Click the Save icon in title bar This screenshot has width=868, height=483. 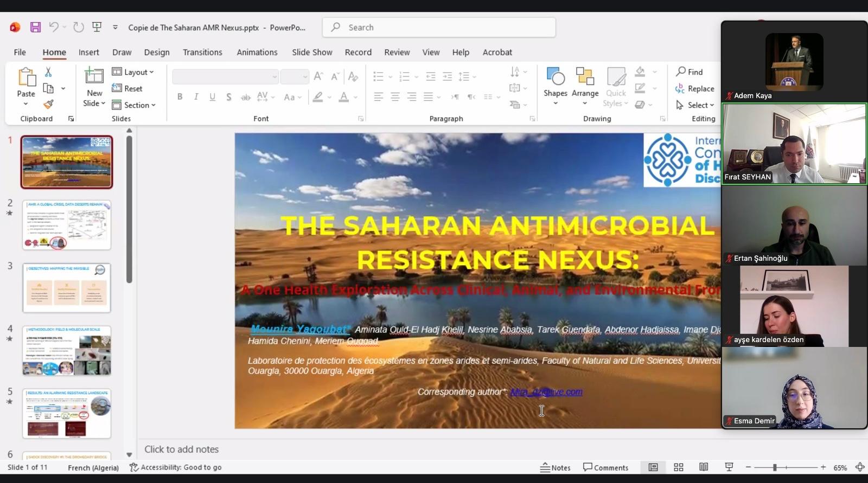pyautogui.click(x=35, y=27)
